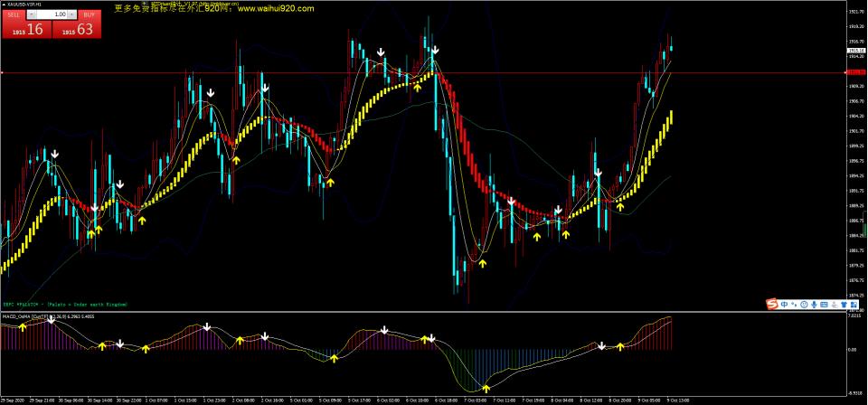Open the toolbox grid icon in IME bar
868x405 pixels.
(854, 305)
